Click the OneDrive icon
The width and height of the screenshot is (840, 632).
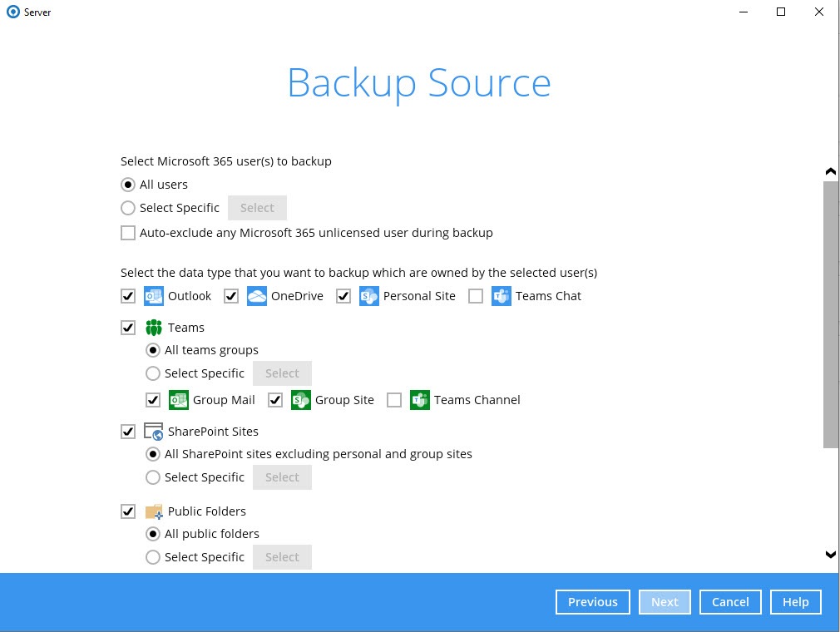click(x=257, y=295)
